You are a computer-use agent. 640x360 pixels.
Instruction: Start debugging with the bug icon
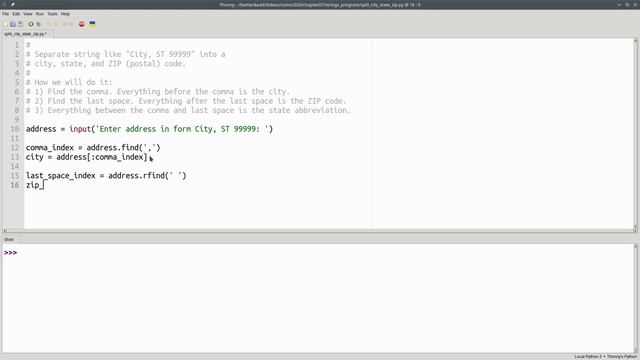point(38,24)
